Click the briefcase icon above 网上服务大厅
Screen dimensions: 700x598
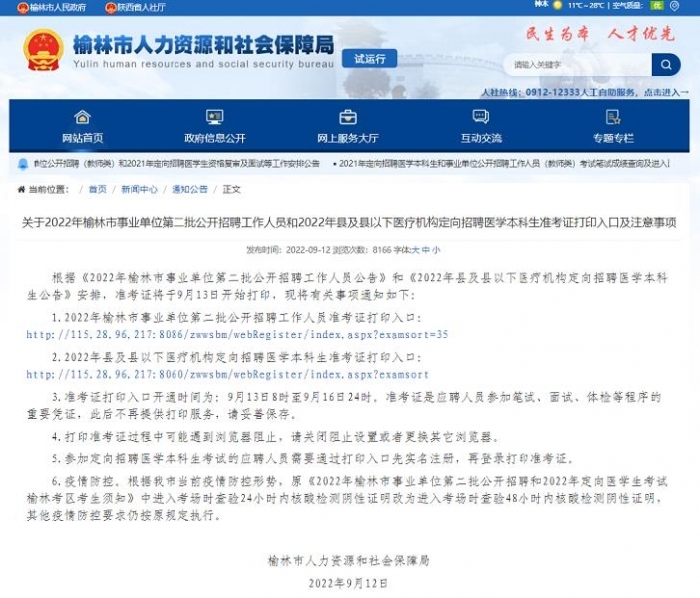tap(348, 117)
